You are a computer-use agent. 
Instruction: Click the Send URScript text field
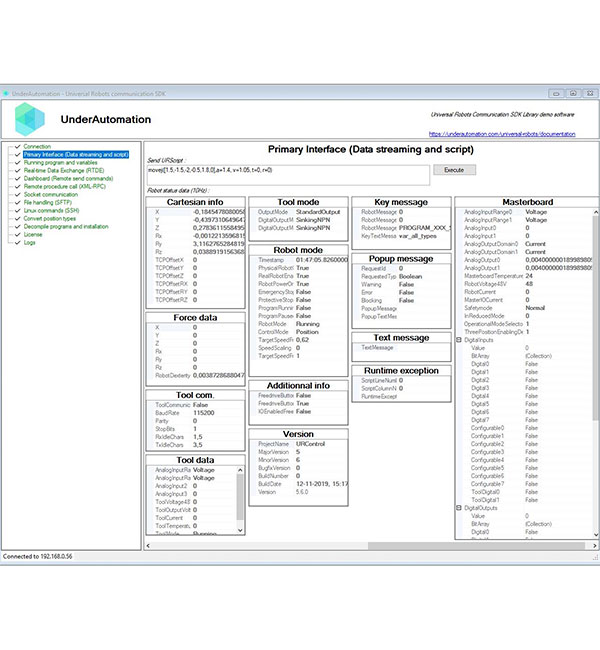pos(289,175)
